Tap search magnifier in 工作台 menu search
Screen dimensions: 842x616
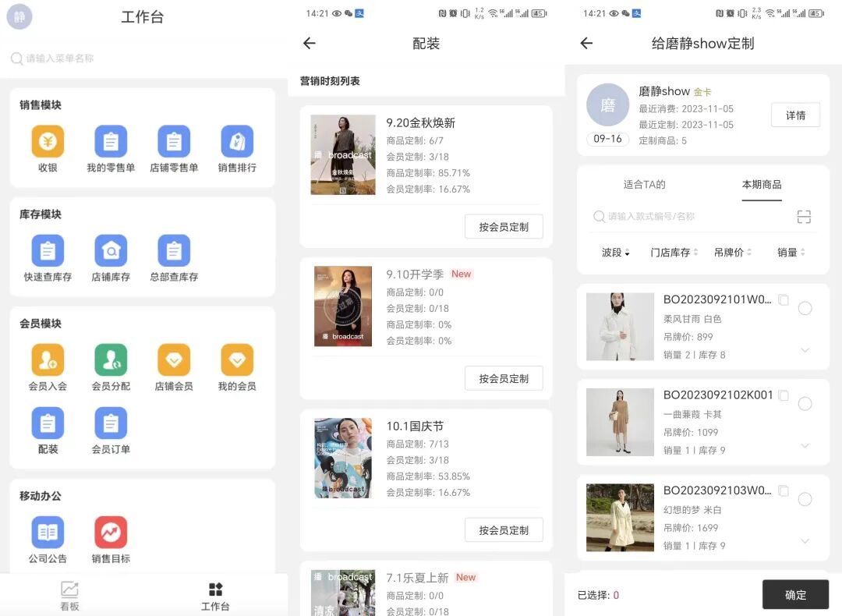coord(16,58)
